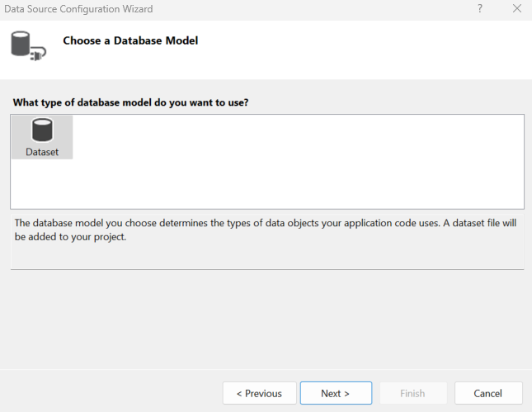Proceed with the Next button
Image resolution: width=532 pixels, height=412 pixels.
[336, 393]
